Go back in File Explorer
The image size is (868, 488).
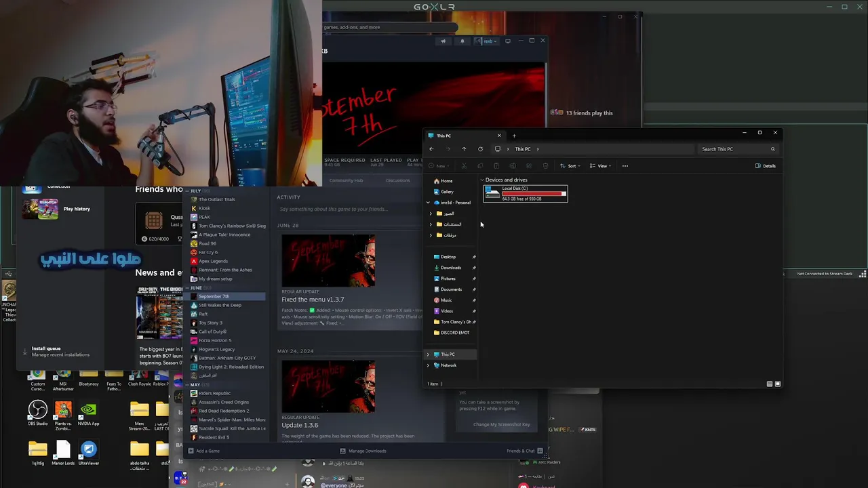pyautogui.click(x=431, y=149)
